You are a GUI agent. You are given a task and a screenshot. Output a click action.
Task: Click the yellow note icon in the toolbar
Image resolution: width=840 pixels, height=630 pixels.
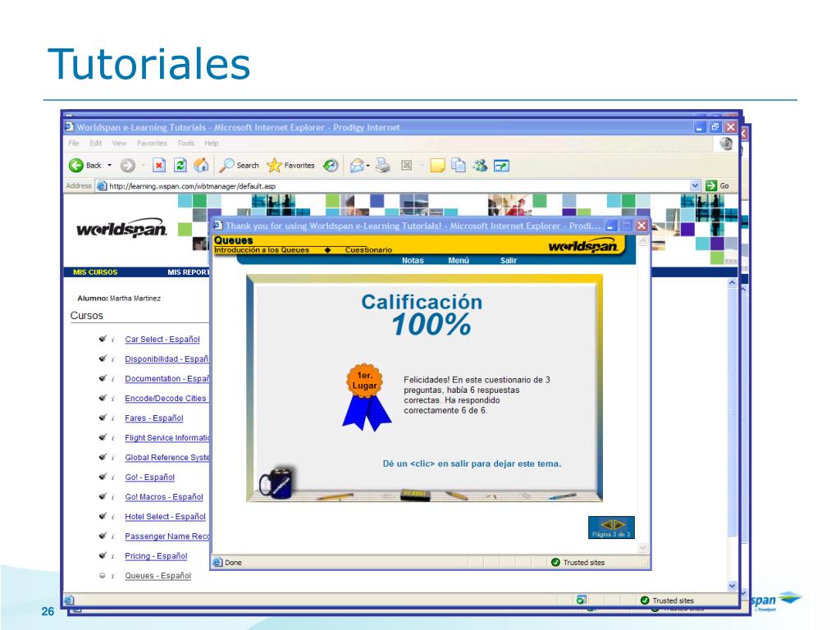point(437,166)
